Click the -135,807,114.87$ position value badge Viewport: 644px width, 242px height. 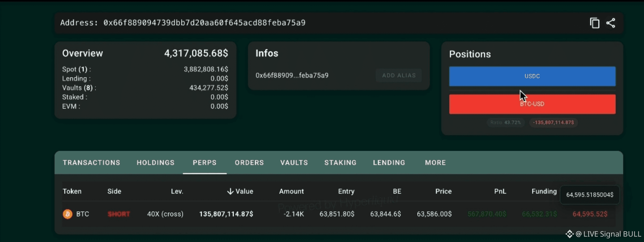tap(553, 123)
